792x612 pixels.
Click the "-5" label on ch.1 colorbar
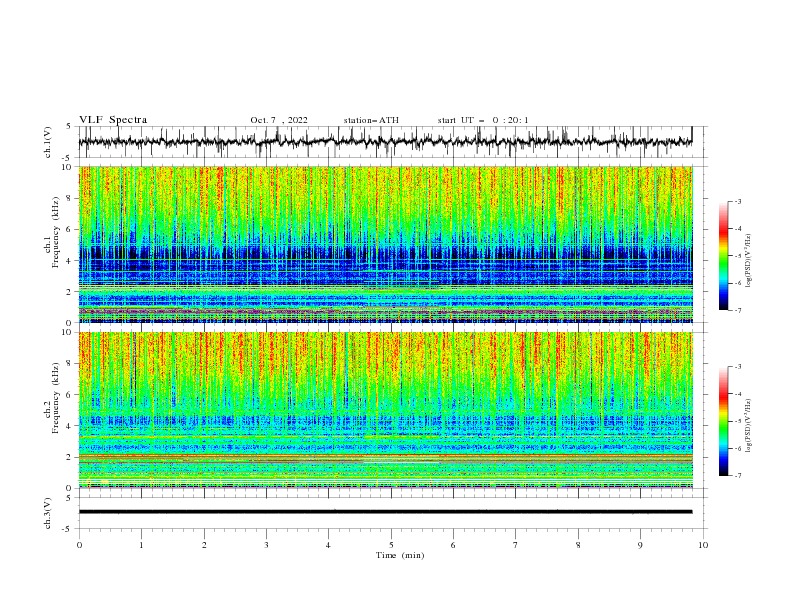(x=738, y=256)
